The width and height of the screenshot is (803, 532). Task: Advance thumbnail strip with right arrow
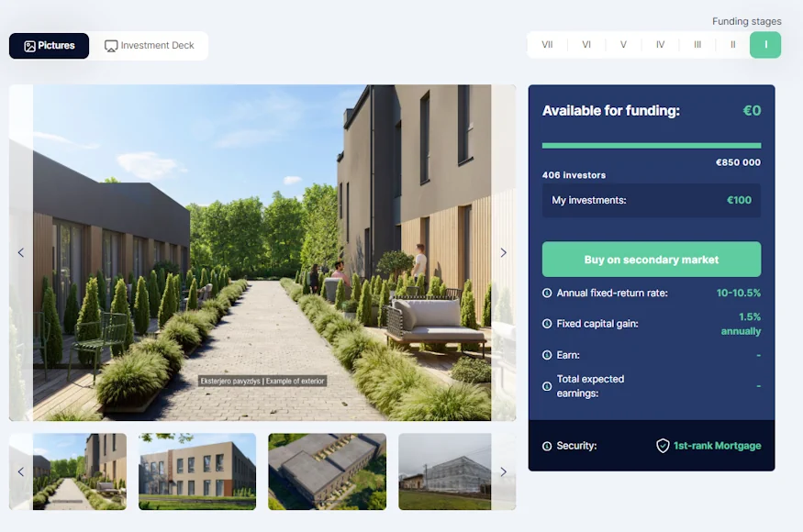tap(504, 471)
